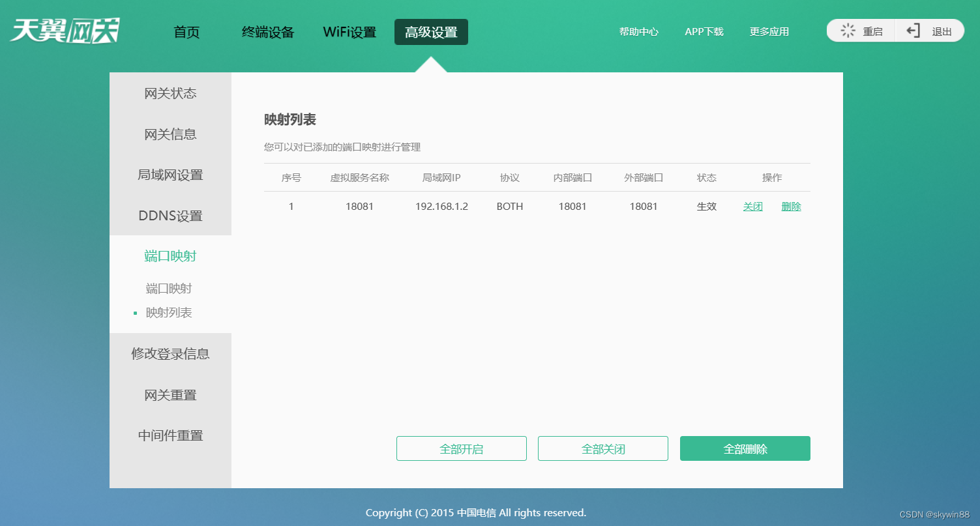This screenshot has width=980, height=526.
Task: Click the 全部关闭 button
Action: tap(603, 448)
